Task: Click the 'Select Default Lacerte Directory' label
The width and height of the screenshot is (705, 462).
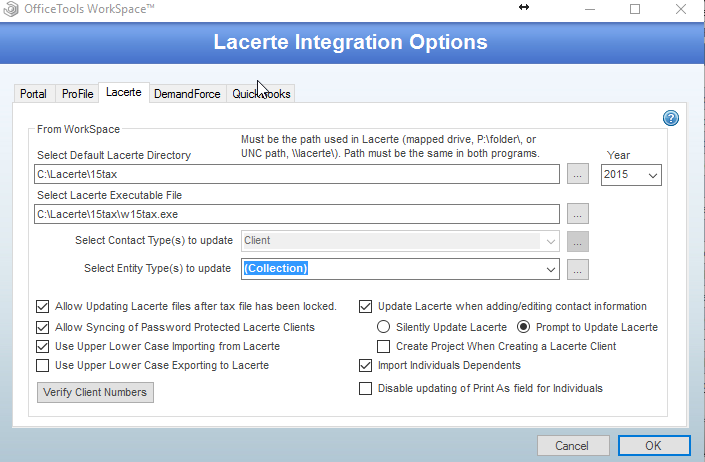Action: [114, 155]
